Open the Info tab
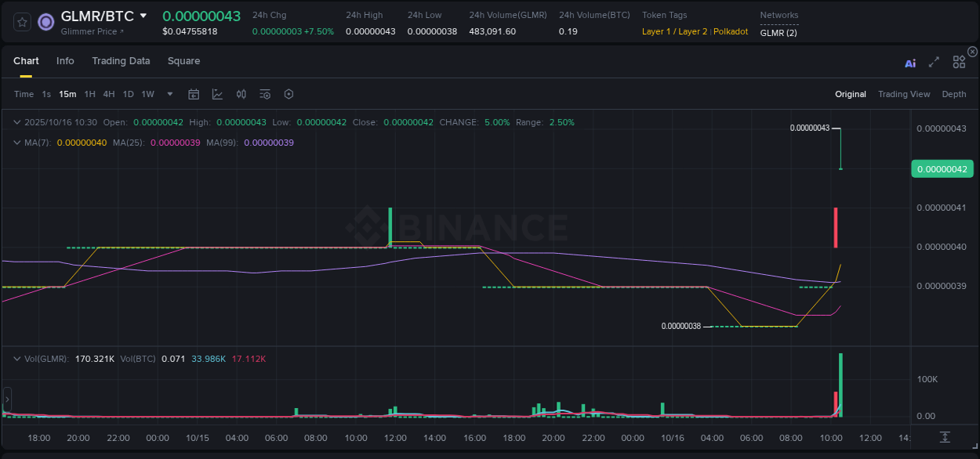 [65, 61]
